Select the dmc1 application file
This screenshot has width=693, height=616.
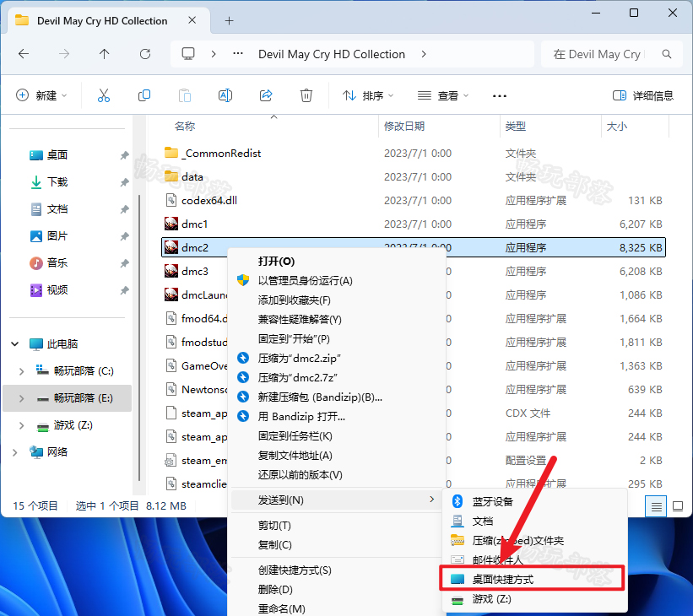tap(414, 224)
